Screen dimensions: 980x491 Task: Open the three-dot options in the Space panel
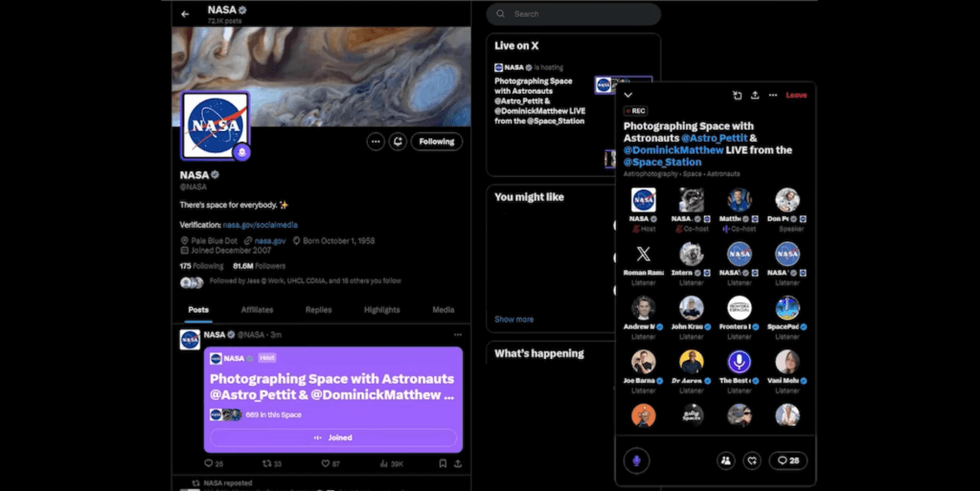(773, 96)
